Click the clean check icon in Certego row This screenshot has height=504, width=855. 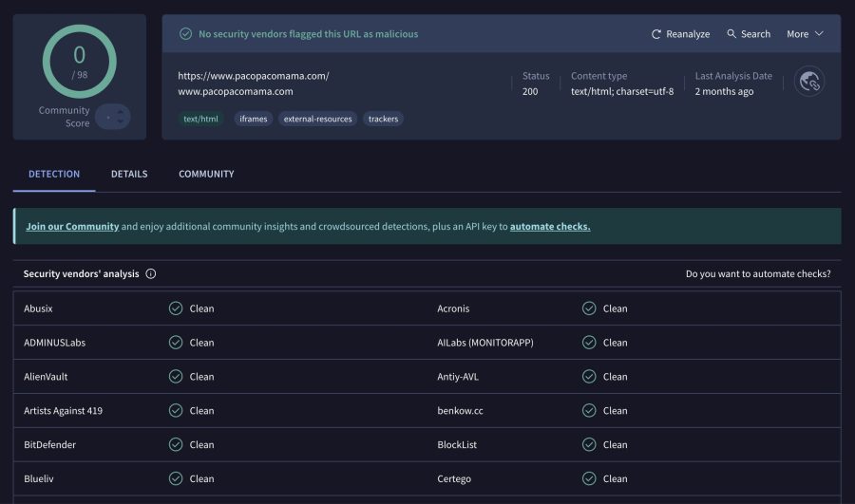coord(589,478)
